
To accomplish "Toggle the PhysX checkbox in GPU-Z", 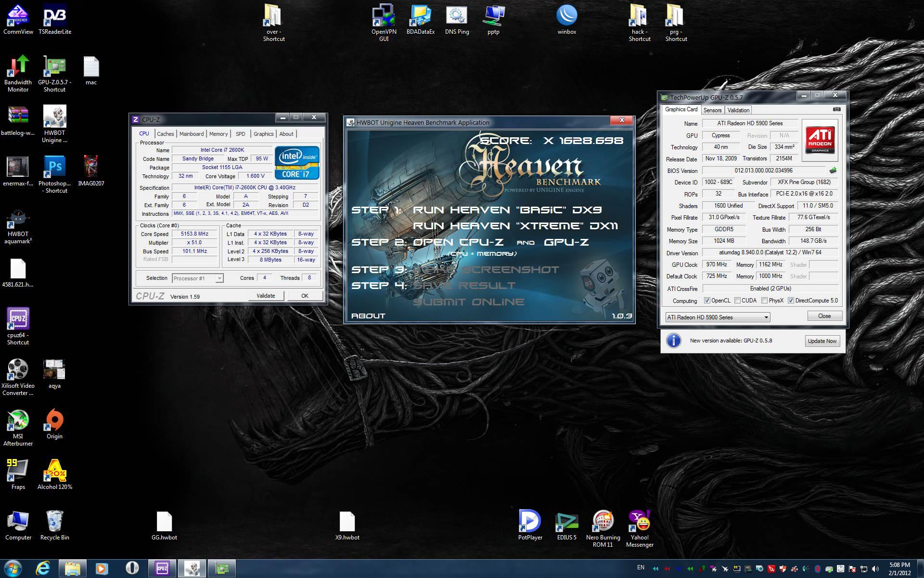I will (x=764, y=301).
